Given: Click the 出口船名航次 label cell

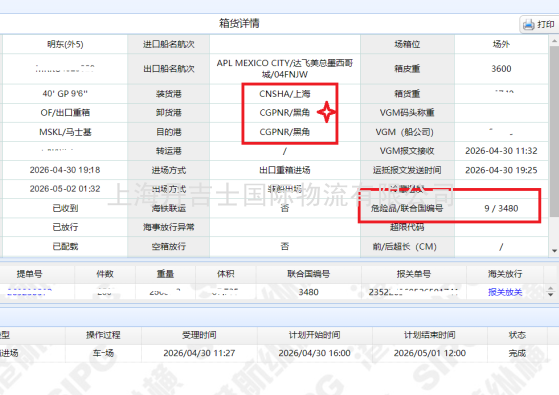Looking at the screenshot, I should tap(169, 69).
